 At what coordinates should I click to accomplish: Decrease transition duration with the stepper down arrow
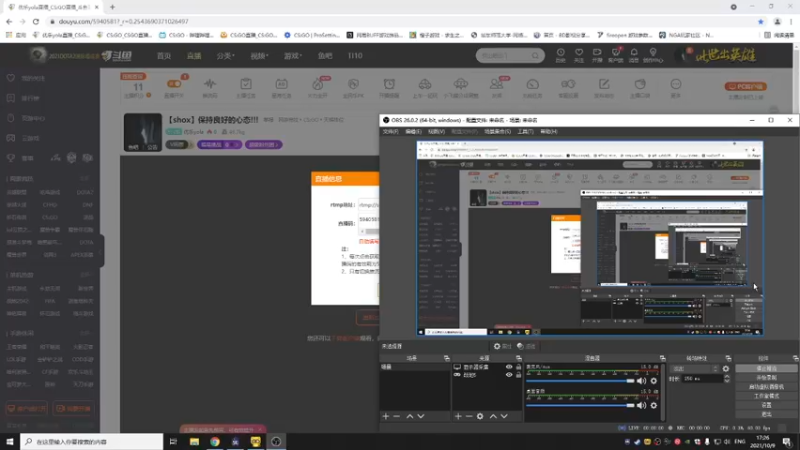pyautogui.click(x=727, y=381)
